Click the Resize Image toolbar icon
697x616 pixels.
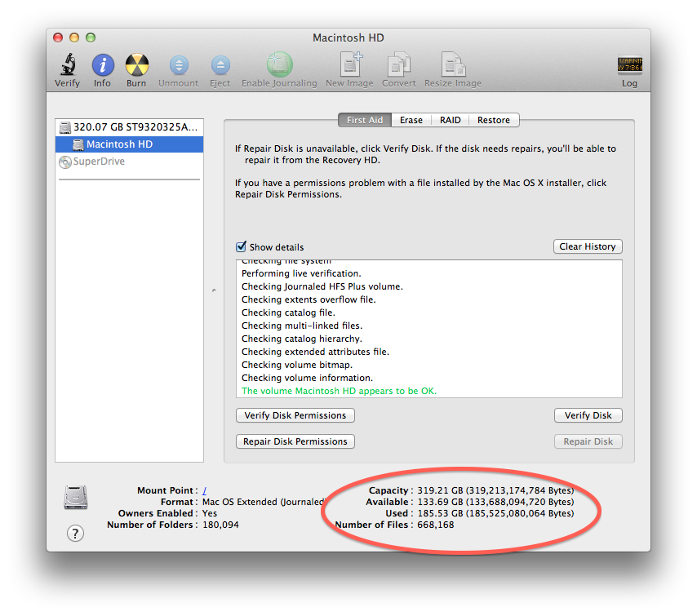tap(453, 64)
